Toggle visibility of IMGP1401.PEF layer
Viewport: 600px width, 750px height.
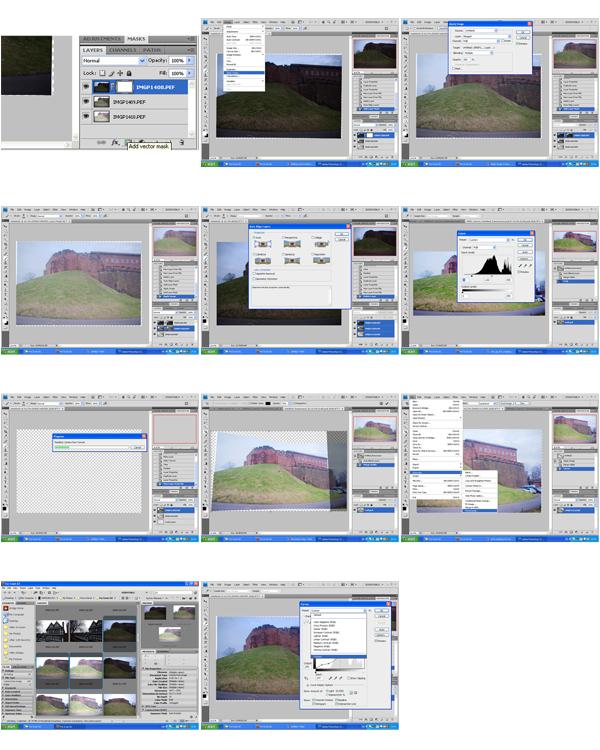(86, 102)
